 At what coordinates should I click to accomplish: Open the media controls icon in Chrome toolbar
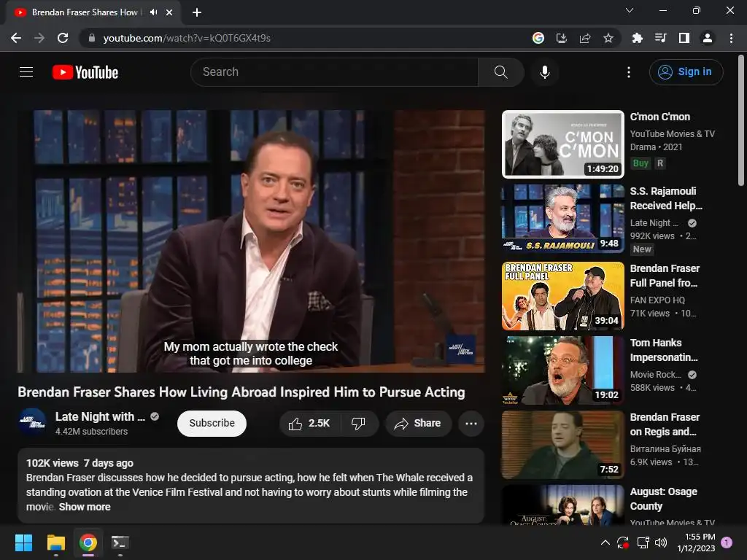[x=660, y=38]
